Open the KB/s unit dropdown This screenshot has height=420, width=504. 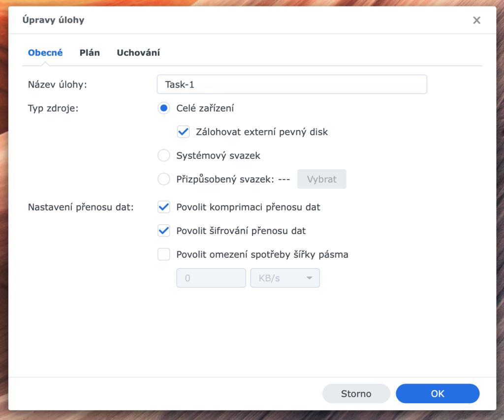285,278
